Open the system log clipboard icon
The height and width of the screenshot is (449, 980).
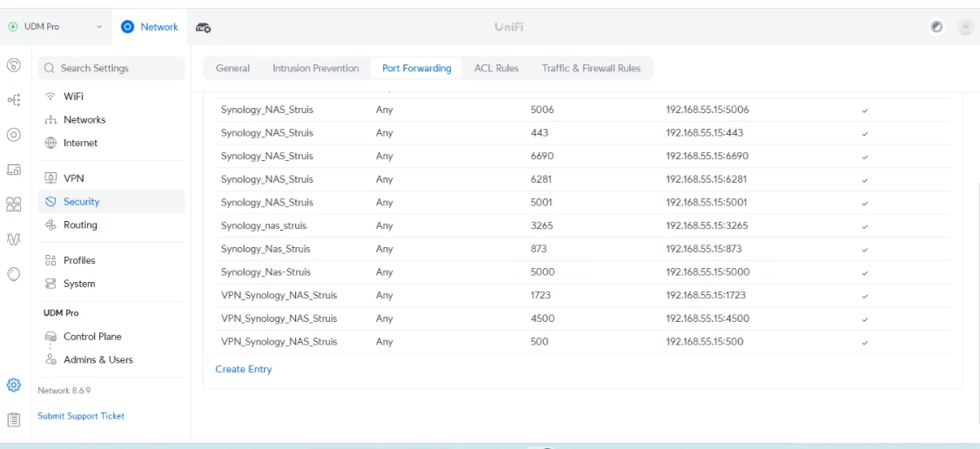click(14, 419)
